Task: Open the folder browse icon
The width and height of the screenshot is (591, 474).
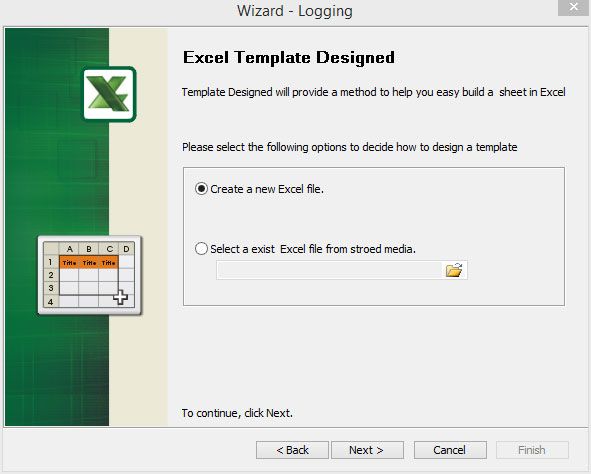Action: 454,270
